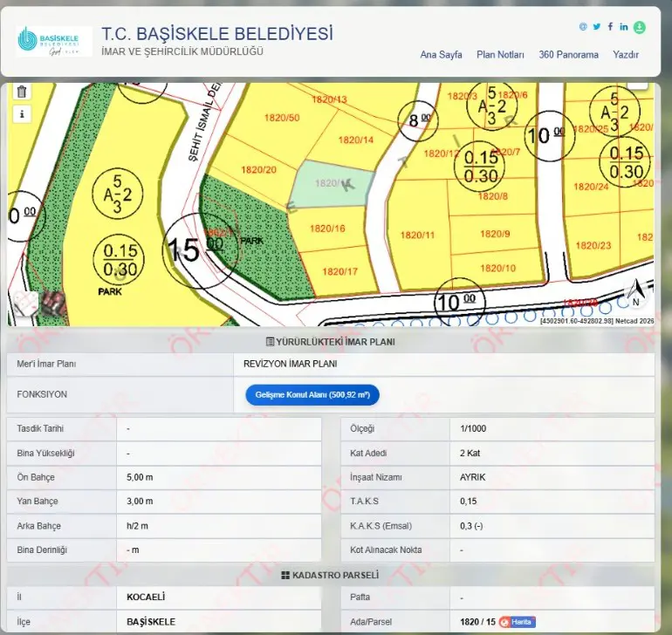672x635 pixels.
Task: Click the Netcad 2026 coordinates label
Action: (x=597, y=321)
